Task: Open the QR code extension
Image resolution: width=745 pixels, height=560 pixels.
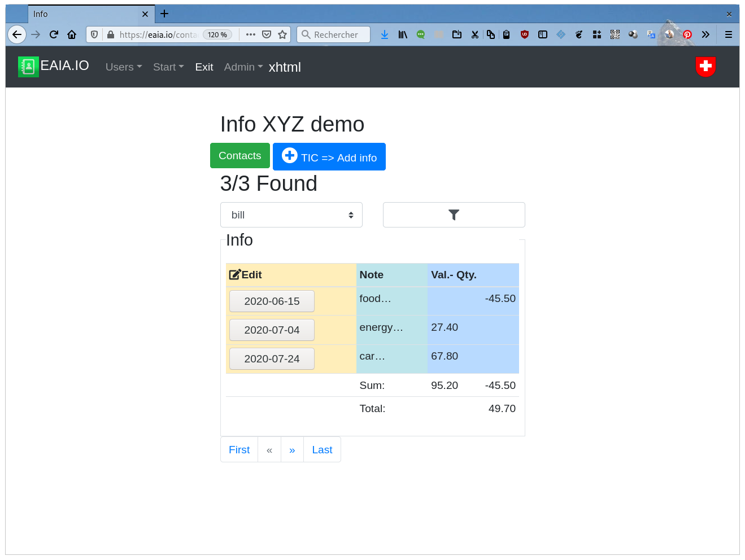Action: coord(615,34)
